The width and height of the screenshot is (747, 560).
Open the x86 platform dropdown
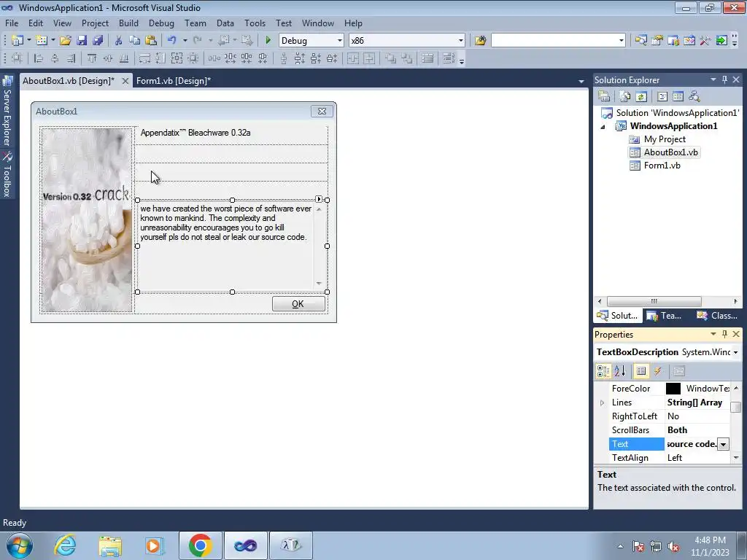click(x=461, y=41)
